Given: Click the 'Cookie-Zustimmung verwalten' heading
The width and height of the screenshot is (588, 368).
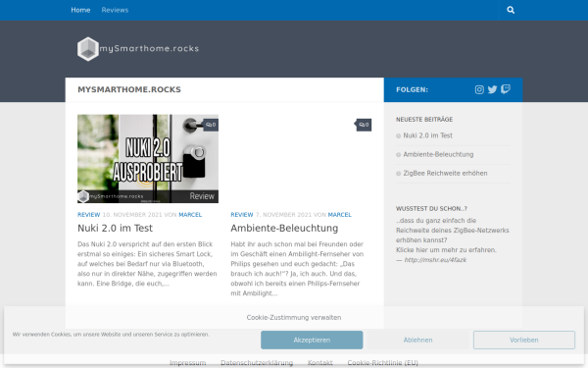Looking at the screenshot, I should click(x=294, y=318).
